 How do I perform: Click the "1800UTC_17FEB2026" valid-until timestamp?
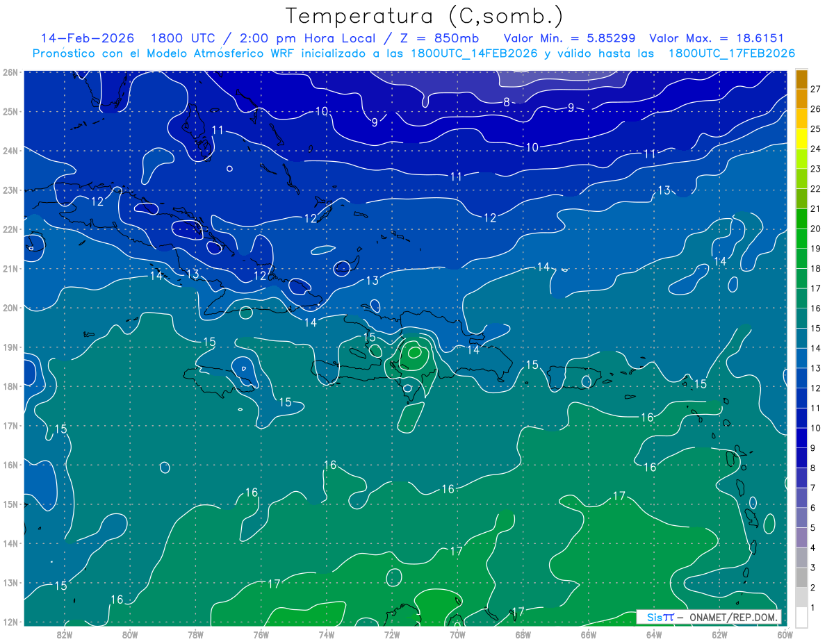[x=732, y=53]
